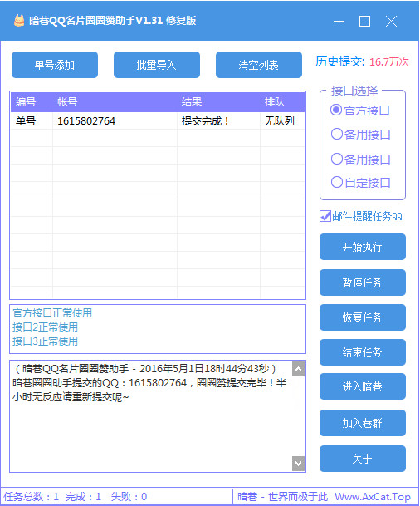Close the 暗巷QQ名片圈圈赞助手 window
The image size is (420, 506).
(x=391, y=22)
